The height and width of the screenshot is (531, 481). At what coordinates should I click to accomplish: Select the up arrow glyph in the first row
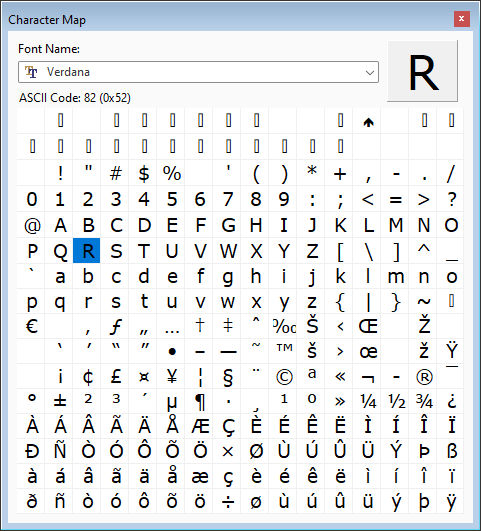(x=368, y=122)
